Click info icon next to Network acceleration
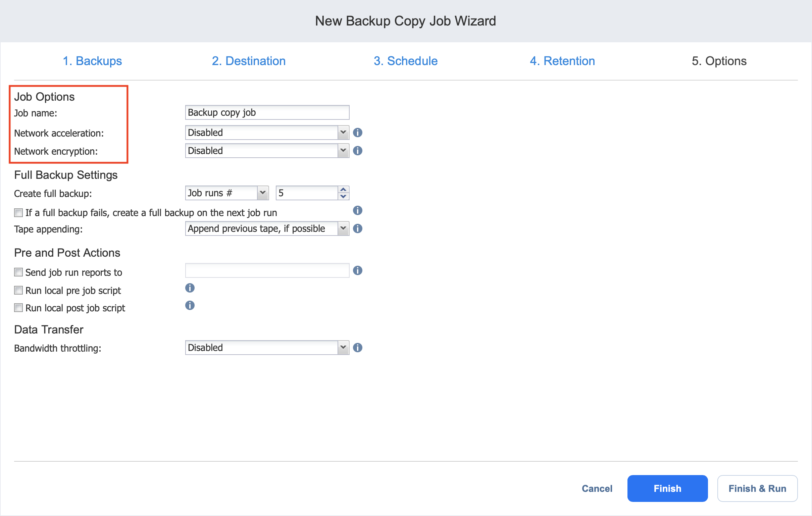 tap(357, 133)
